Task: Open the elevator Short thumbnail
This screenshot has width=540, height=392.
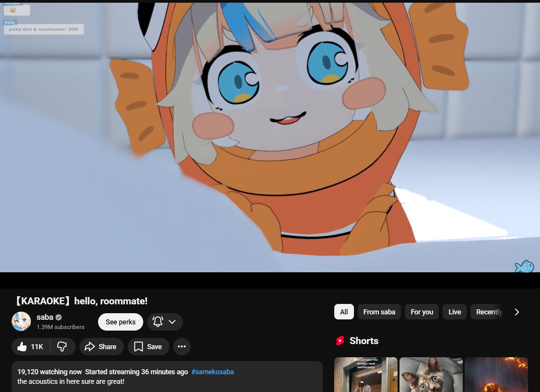Action: pyautogui.click(x=366, y=375)
